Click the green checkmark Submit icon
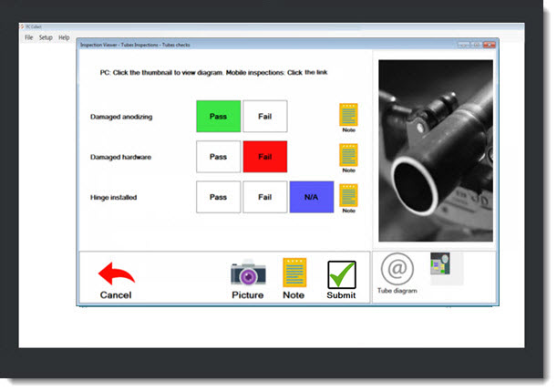 point(341,273)
